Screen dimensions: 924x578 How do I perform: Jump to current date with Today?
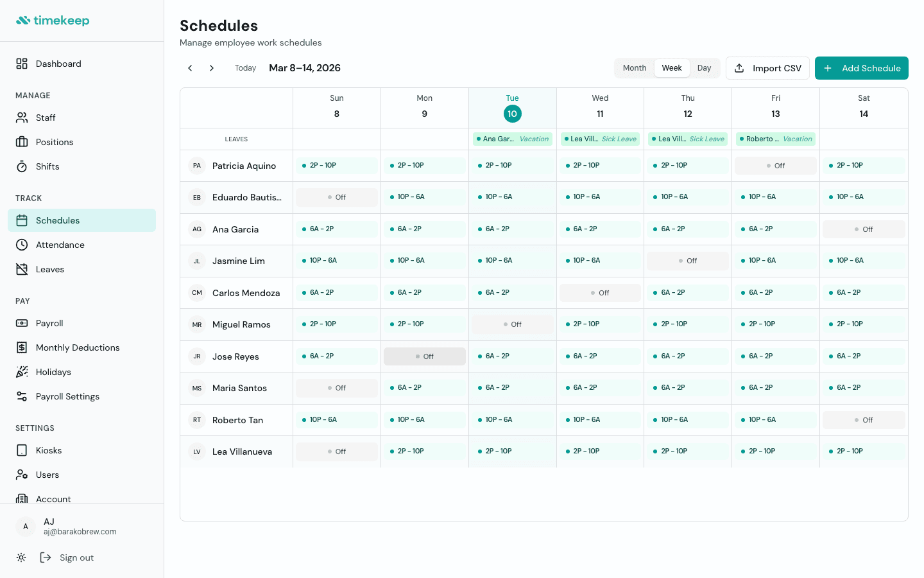245,67
